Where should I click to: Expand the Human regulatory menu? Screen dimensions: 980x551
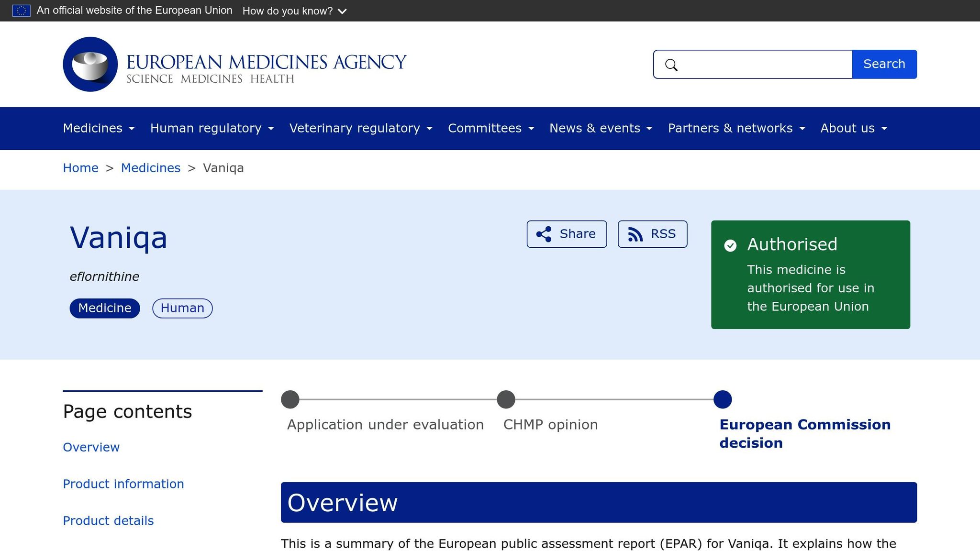pos(212,128)
